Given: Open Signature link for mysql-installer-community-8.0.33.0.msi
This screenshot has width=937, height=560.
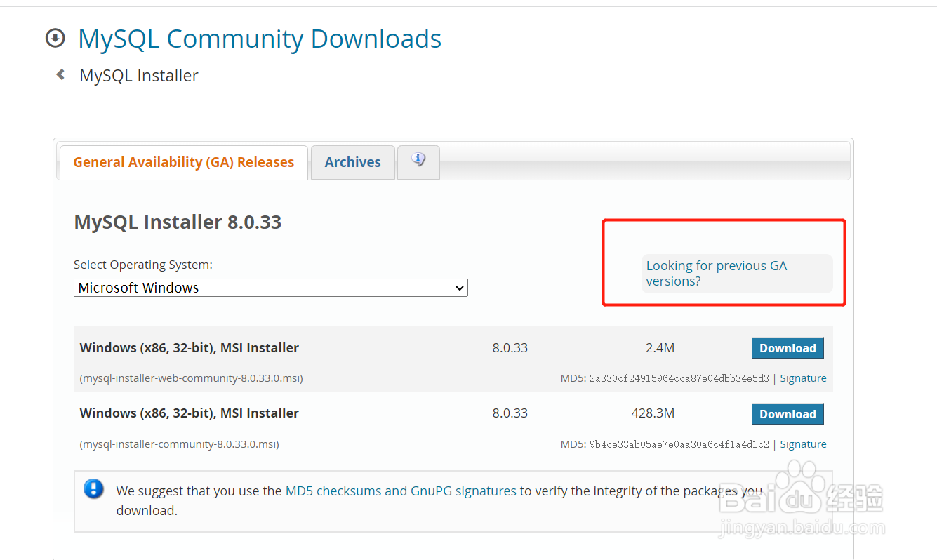Looking at the screenshot, I should click(x=803, y=444).
